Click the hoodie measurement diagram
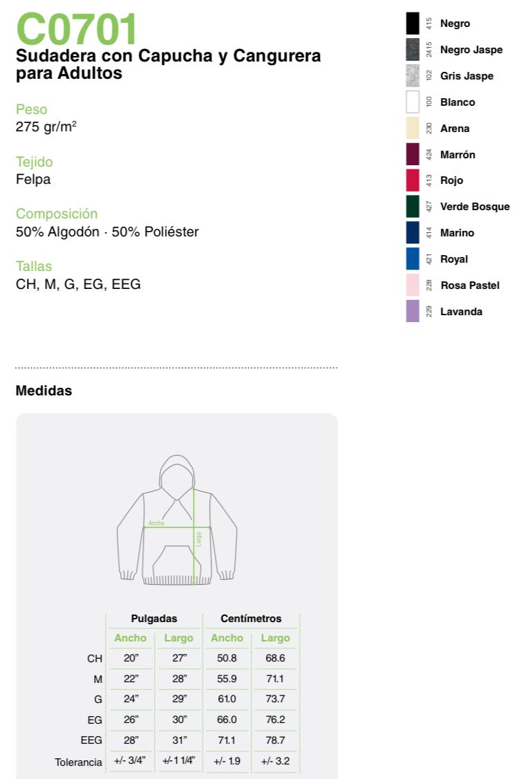 pos(177,520)
